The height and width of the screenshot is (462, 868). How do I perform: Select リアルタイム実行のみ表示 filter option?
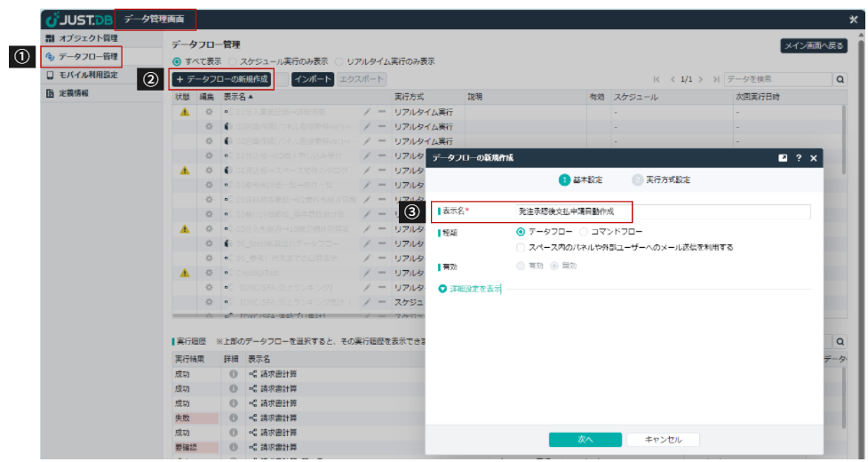click(340, 61)
